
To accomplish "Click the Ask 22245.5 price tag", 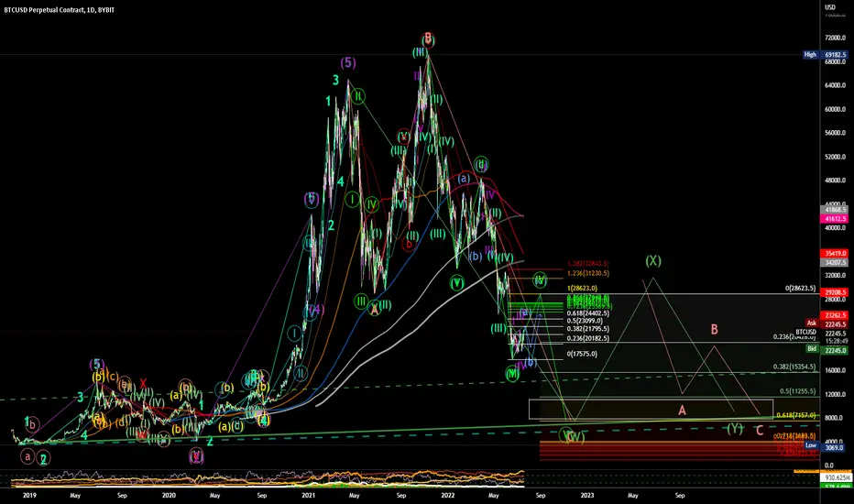I will click(x=827, y=323).
